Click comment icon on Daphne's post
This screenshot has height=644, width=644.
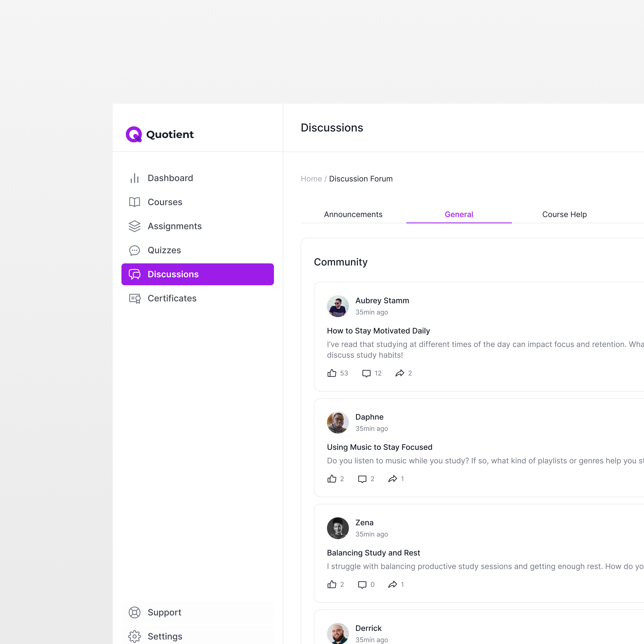[362, 479]
